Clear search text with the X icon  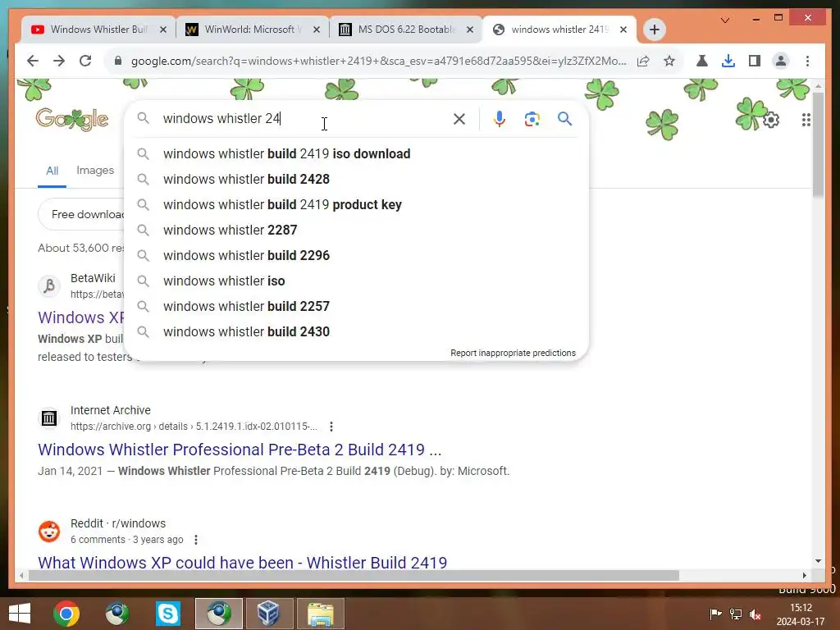pyautogui.click(x=459, y=119)
